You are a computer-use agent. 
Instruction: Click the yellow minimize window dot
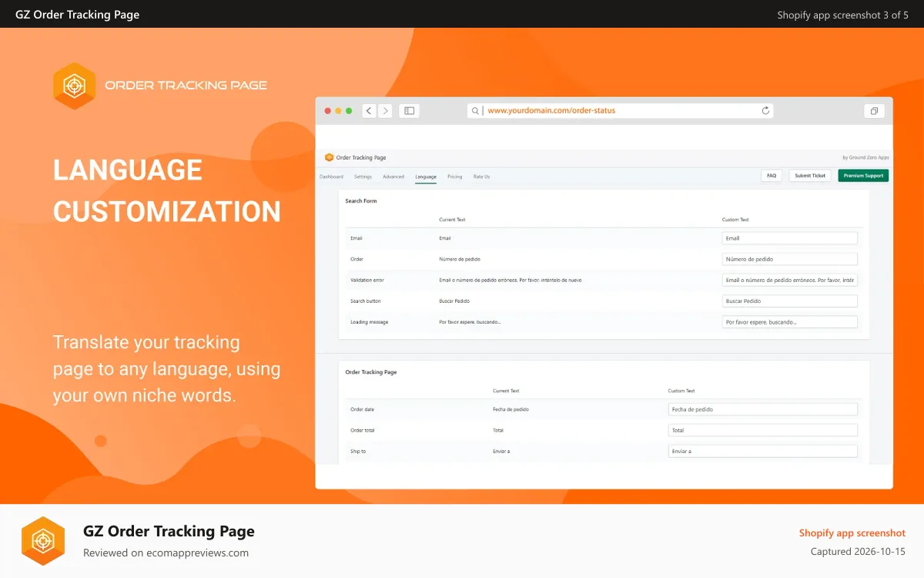pos(338,111)
